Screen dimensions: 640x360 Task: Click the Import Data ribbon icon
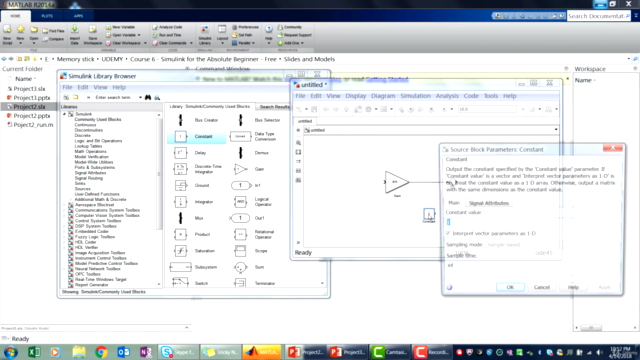(x=75, y=35)
